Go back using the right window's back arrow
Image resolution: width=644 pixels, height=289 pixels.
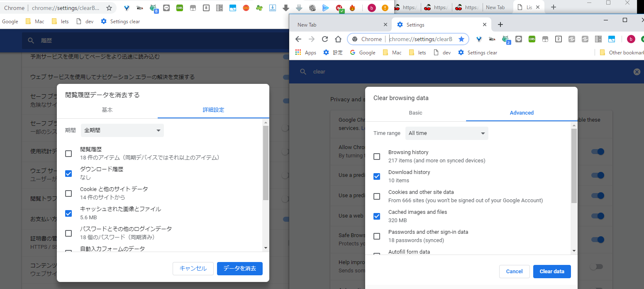tap(298, 39)
